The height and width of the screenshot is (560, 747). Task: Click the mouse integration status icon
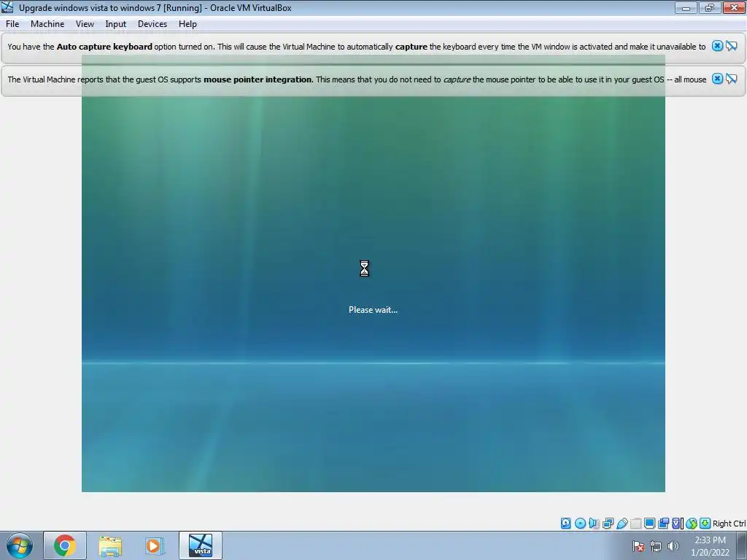point(692,524)
